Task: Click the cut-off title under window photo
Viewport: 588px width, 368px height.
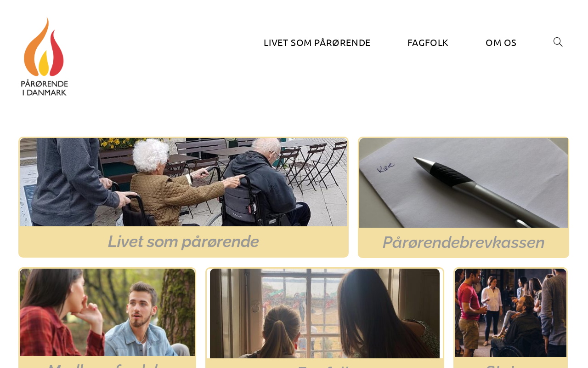Action: (325, 366)
